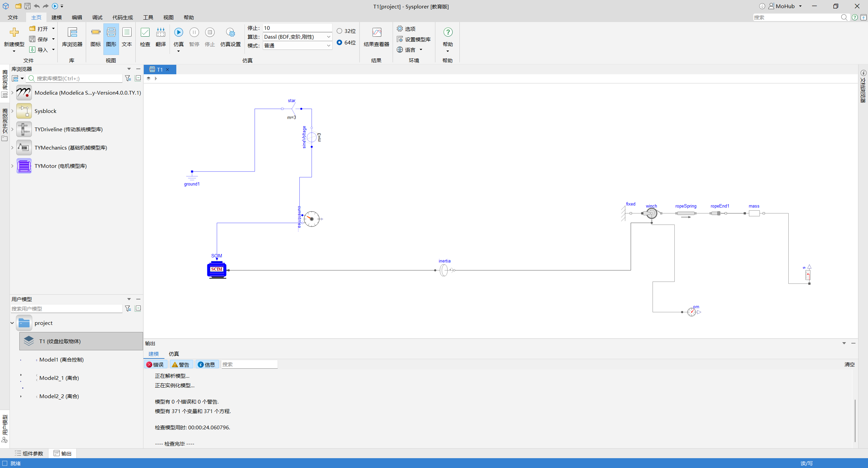Image resolution: width=868 pixels, height=468 pixels.
Task: Click 导入 import button
Action: (39, 50)
